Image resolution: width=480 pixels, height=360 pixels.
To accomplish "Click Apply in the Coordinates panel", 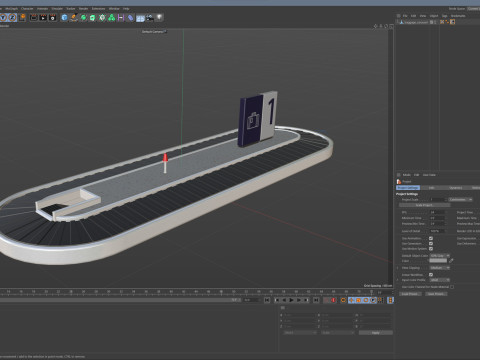I will point(376,333).
